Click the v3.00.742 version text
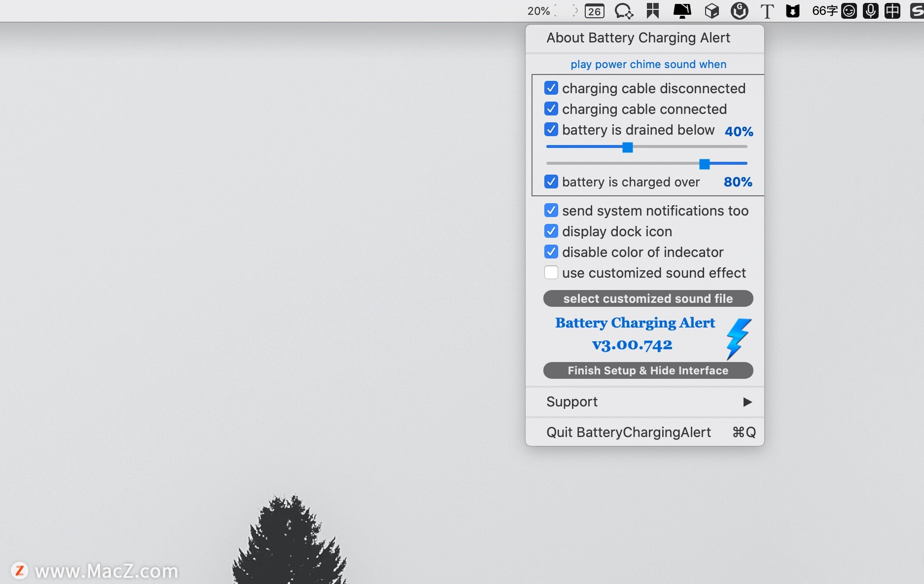924x584 pixels. (632, 344)
